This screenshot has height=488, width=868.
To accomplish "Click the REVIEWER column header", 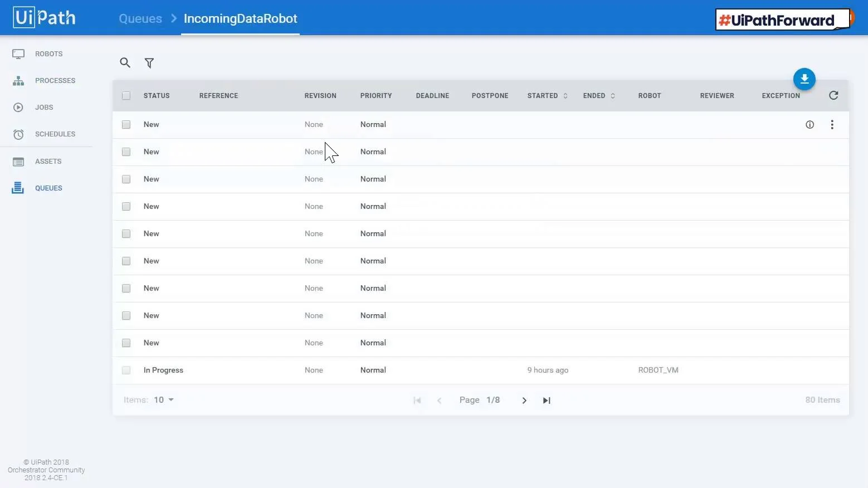I will pyautogui.click(x=717, y=96).
